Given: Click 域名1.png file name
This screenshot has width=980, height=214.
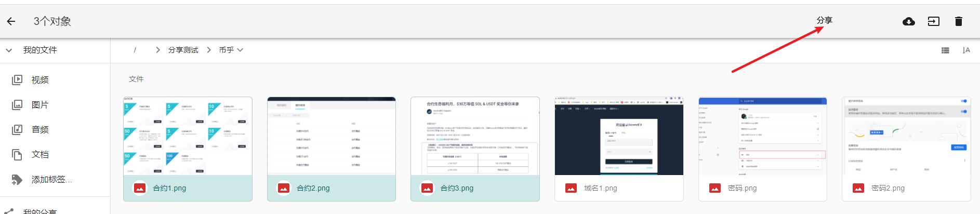Looking at the screenshot, I should tap(601, 188).
